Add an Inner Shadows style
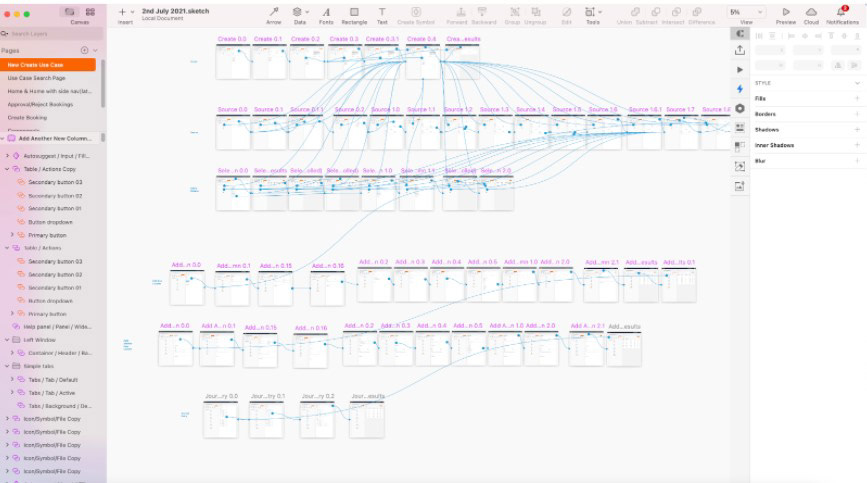The height and width of the screenshot is (483, 867). 857,145
